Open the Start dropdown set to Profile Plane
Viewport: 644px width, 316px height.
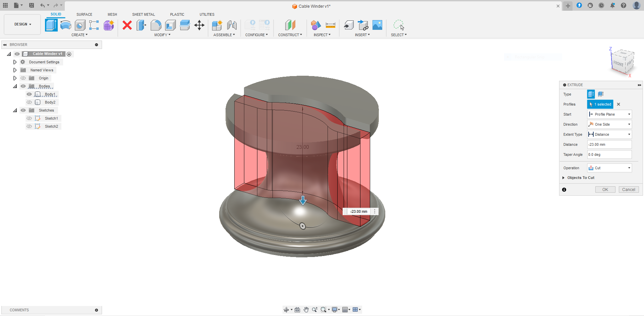609,114
